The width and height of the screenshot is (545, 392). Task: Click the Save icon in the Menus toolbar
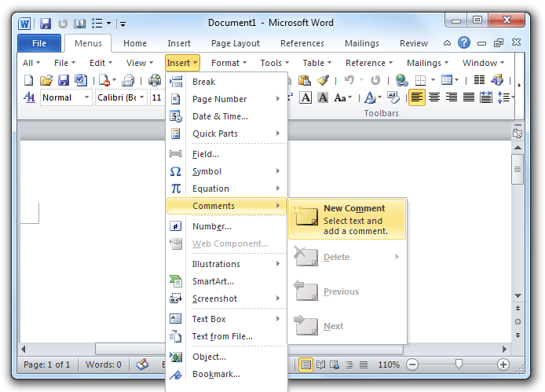pyautogui.click(x=64, y=80)
